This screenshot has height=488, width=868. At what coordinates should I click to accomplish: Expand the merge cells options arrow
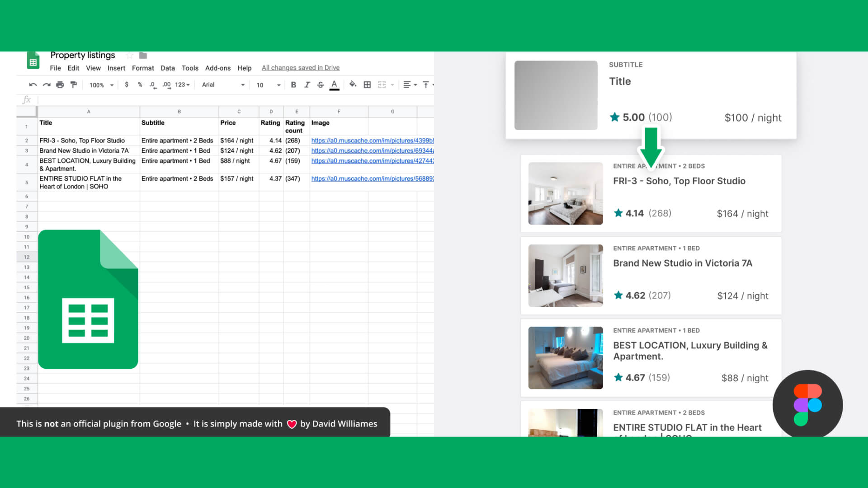tap(392, 84)
